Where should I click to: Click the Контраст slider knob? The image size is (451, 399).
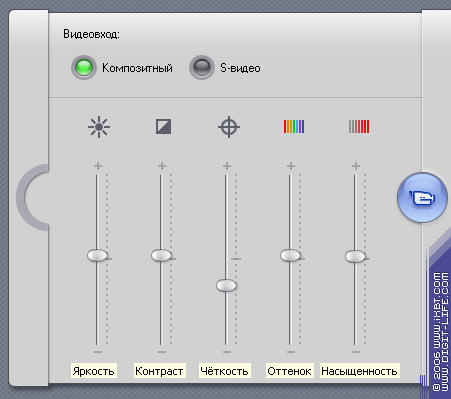(161, 256)
